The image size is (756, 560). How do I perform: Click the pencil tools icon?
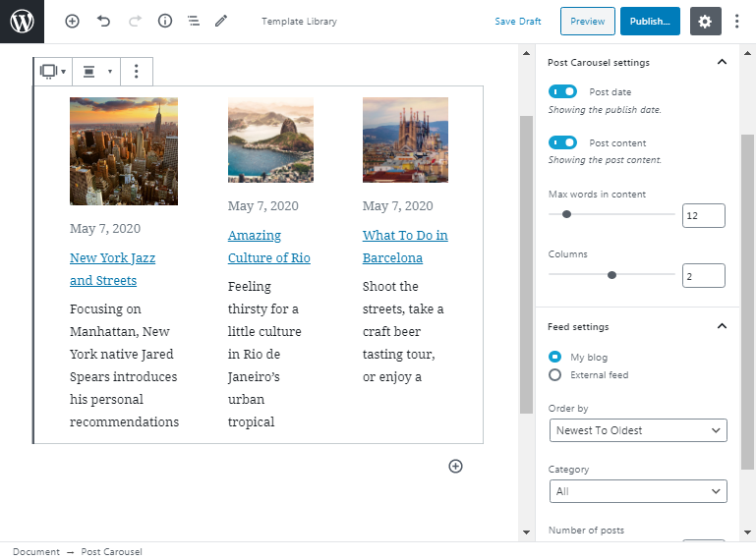pos(221,21)
